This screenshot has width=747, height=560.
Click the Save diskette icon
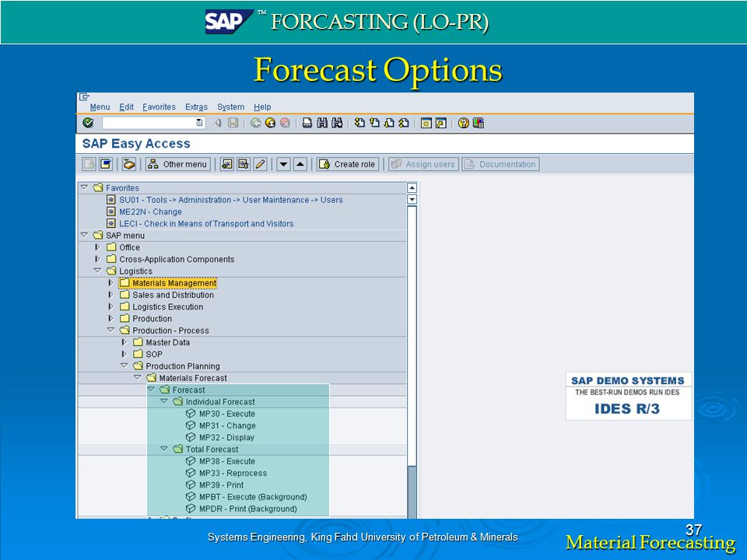[233, 123]
